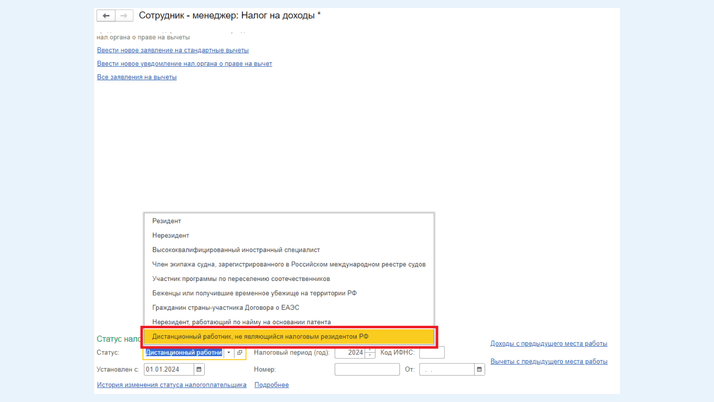The image size is (714, 402).
Task: Open История изменения статуса налогоплательщика link
Action: click(x=172, y=385)
